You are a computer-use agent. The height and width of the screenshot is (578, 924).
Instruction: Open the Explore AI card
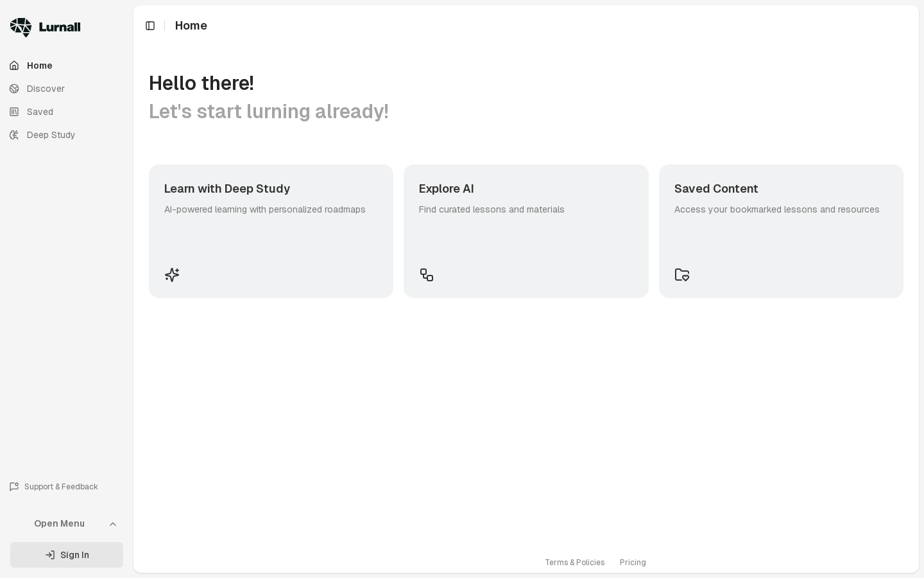[526, 231]
